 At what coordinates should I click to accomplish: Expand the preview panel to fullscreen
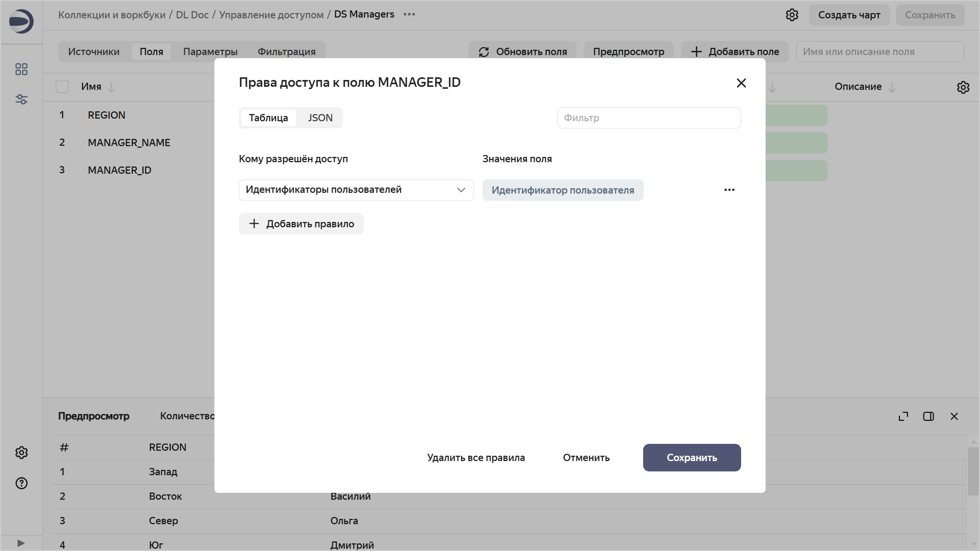(903, 416)
